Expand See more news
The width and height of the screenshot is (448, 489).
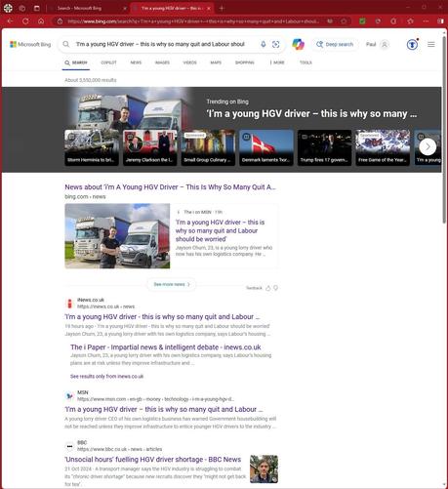point(172,284)
